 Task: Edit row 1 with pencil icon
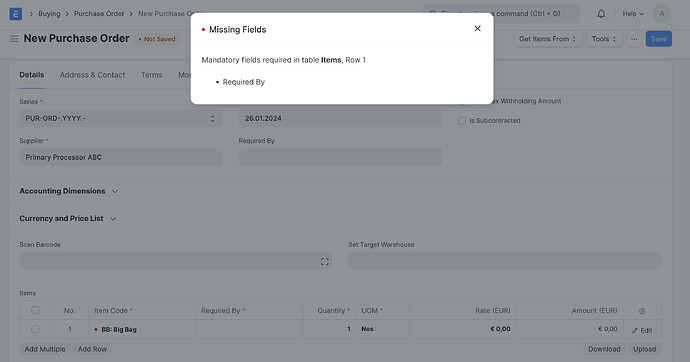tap(642, 330)
